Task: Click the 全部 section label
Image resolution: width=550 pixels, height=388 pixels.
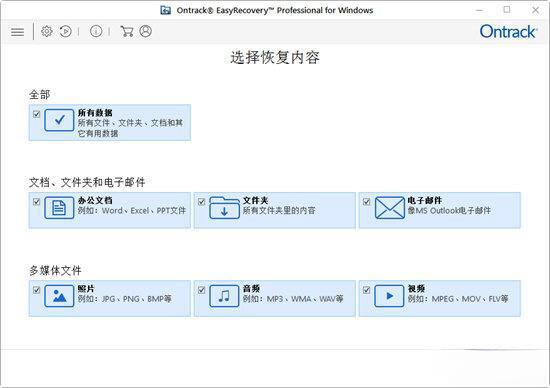Action: (x=40, y=94)
